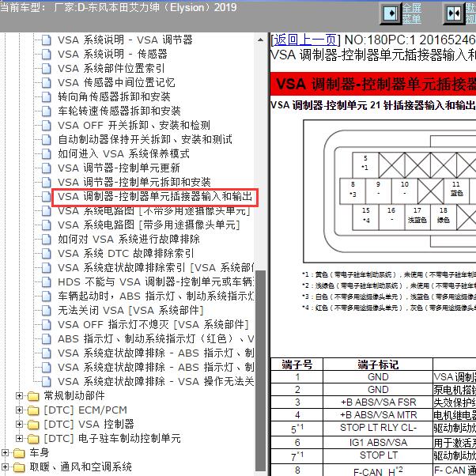
Task: Expand the '取暖、通风和空调系统' node
Action: pyautogui.click(x=5, y=467)
